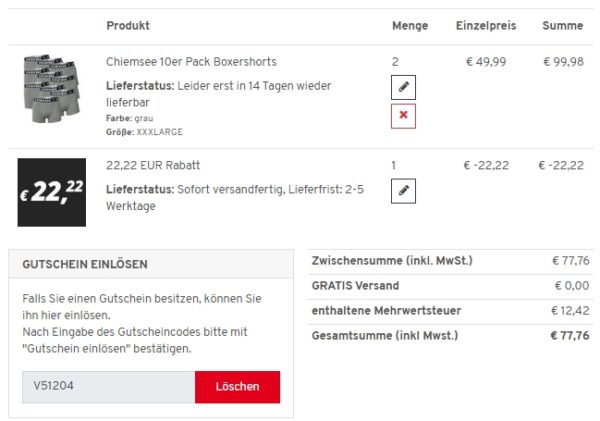Click the € 99,98 boxershorts sum
Image resolution: width=600 pixels, height=421 pixels.
click(x=563, y=62)
